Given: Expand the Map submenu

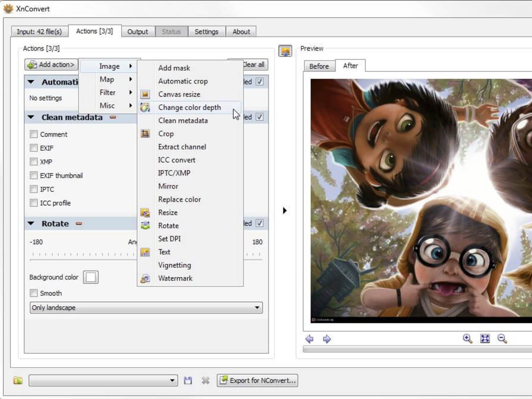Looking at the screenshot, I should [x=108, y=79].
